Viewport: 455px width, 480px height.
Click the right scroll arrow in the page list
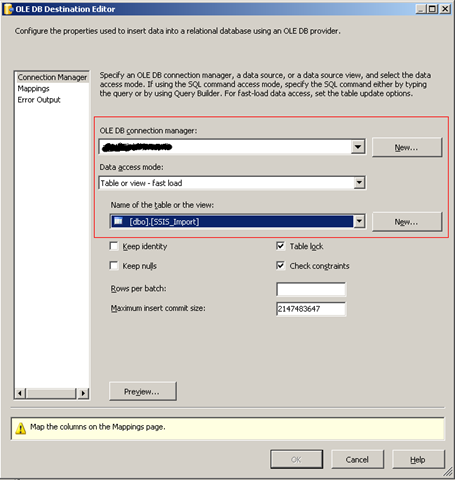[83, 393]
